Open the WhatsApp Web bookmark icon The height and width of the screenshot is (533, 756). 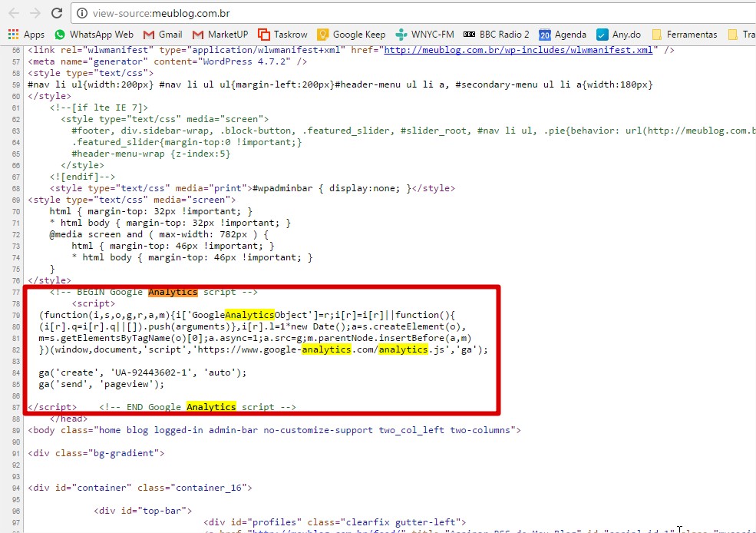click(x=60, y=35)
